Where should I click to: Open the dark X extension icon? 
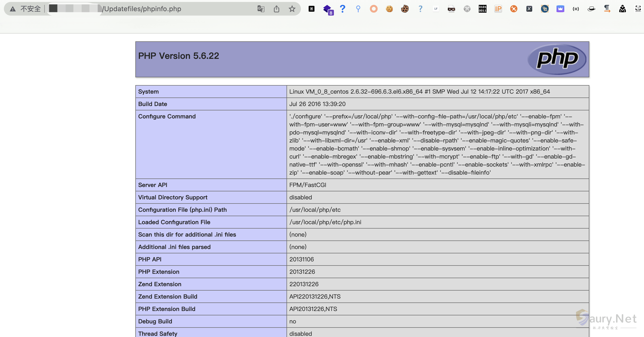coord(529,9)
